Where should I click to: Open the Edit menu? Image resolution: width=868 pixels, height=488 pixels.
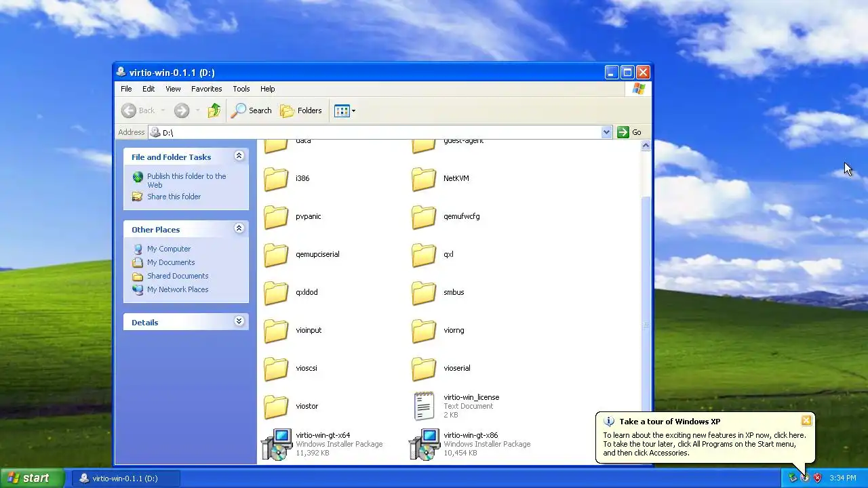pos(149,89)
